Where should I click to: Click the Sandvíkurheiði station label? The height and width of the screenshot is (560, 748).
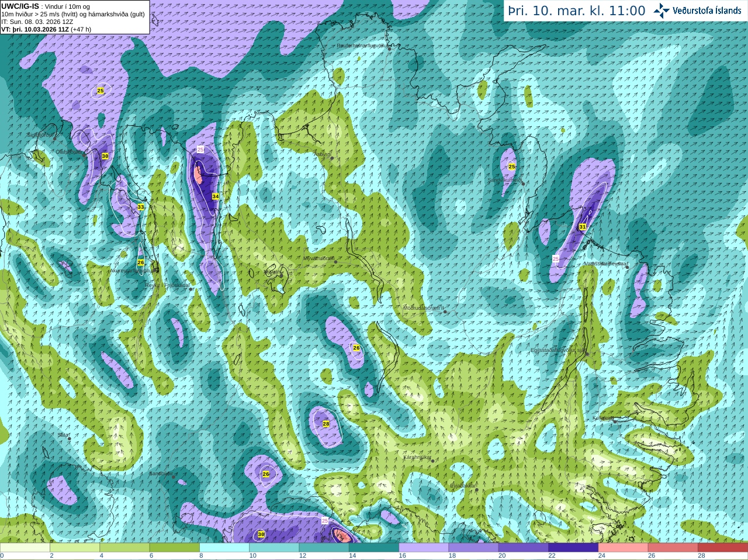click(x=504, y=180)
